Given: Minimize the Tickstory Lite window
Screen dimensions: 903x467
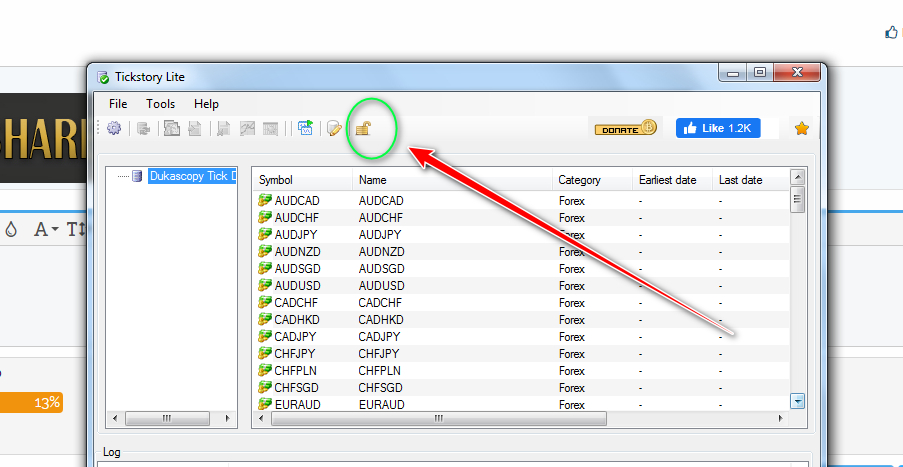Looking at the screenshot, I should tap(733, 73).
